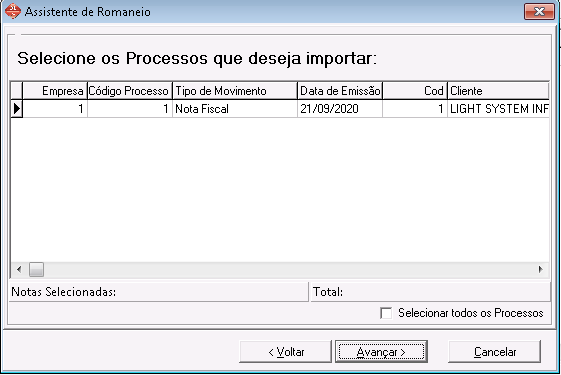Click the horizontal scrollbar thumb
This screenshot has width=561, height=375.
[36, 269]
